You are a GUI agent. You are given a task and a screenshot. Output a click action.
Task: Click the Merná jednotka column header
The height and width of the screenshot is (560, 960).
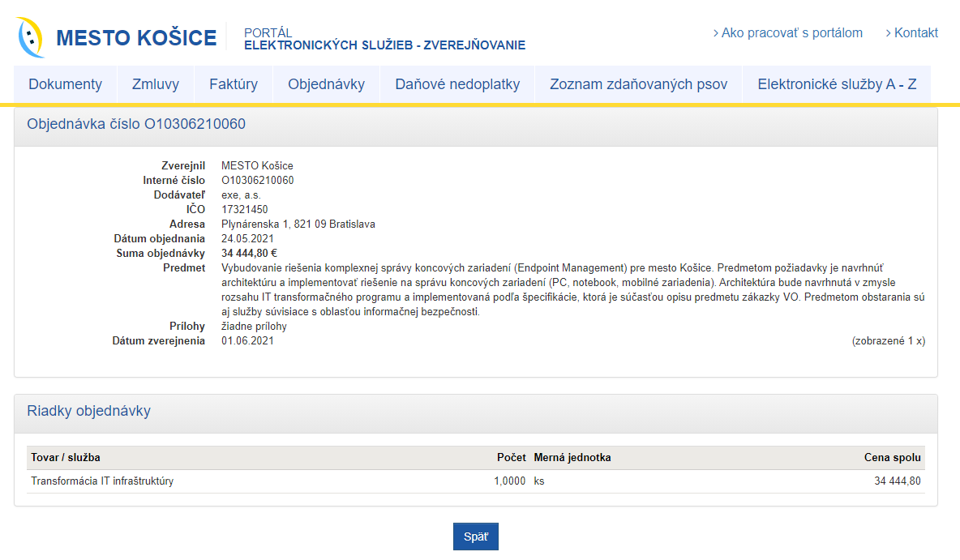click(x=572, y=458)
